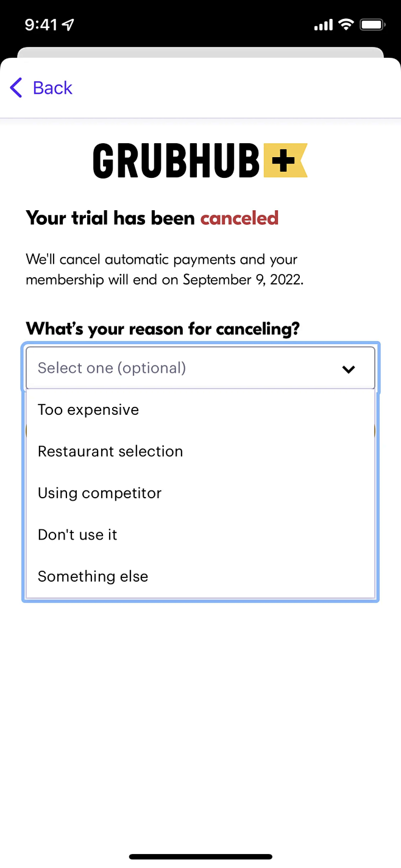
Task: Tap the Wi-Fi status icon
Action: point(346,24)
